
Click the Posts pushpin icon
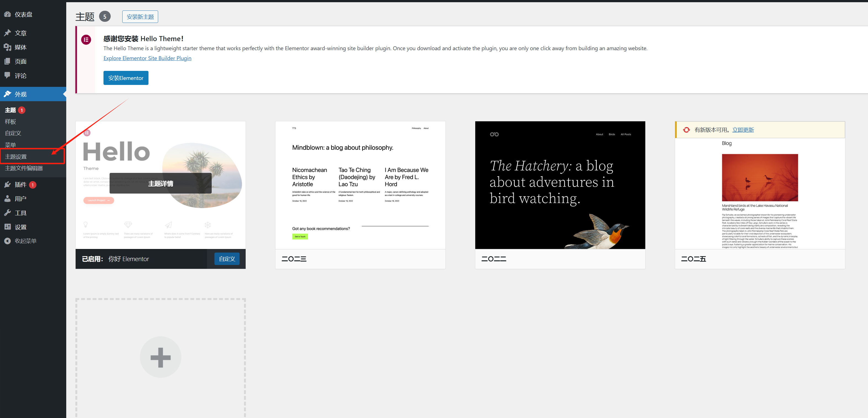click(7, 33)
